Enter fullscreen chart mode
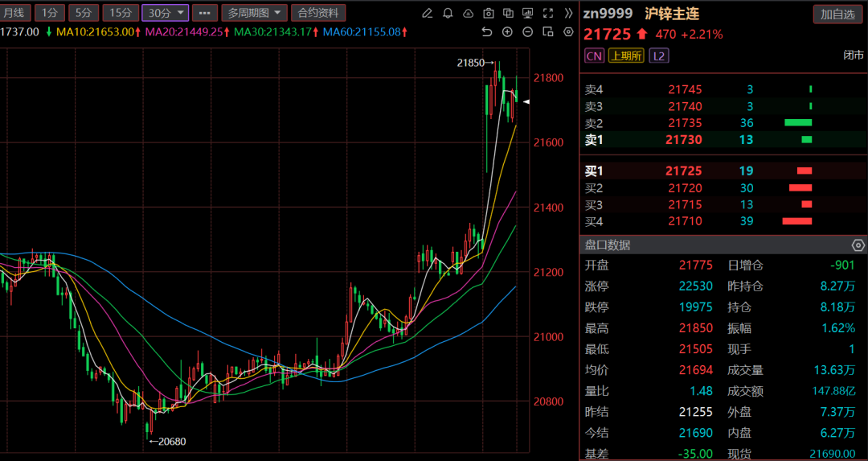868x461 pixels. coord(548,13)
